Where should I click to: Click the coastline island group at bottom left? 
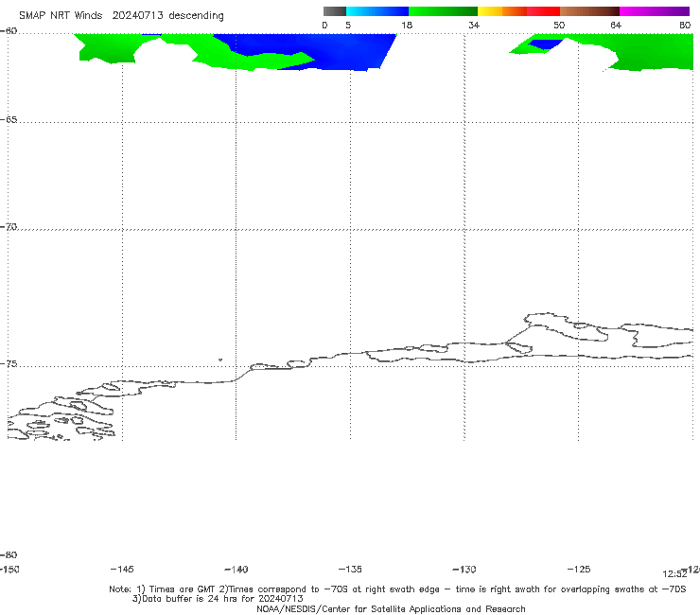tap(61, 417)
